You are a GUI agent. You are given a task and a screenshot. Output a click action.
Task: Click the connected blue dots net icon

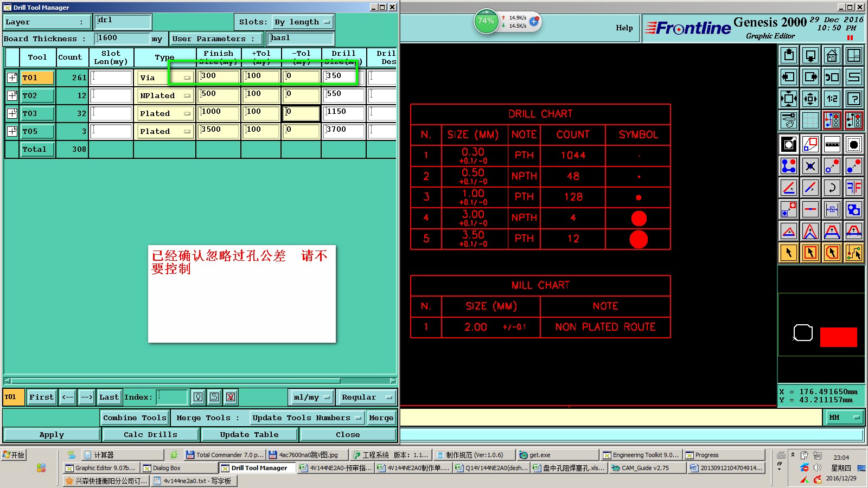click(x=789, y=166)
